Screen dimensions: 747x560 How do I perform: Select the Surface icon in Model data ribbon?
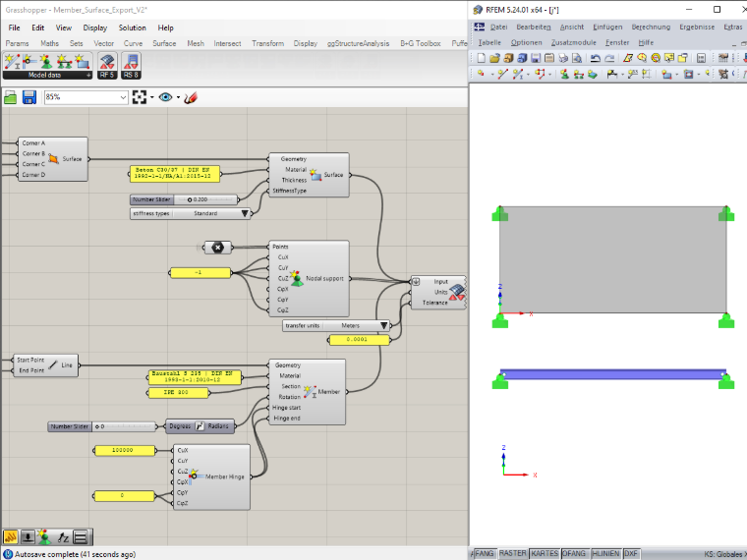pyautogui.click(x=82, y=62)
